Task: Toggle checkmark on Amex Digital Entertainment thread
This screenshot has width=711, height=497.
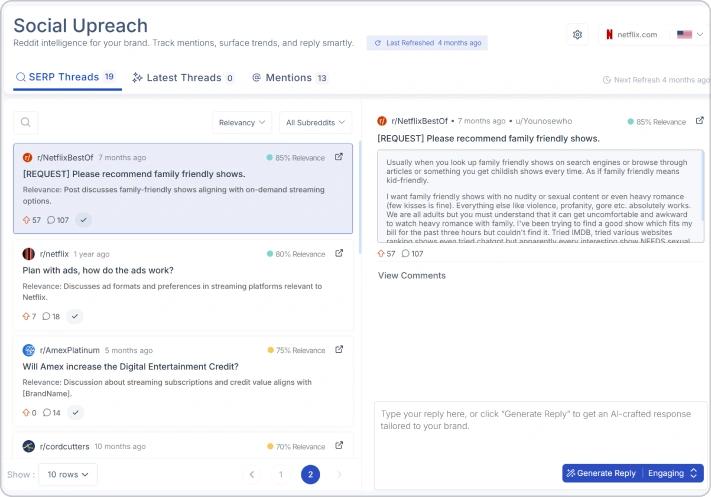Action: tap(75, 413)
